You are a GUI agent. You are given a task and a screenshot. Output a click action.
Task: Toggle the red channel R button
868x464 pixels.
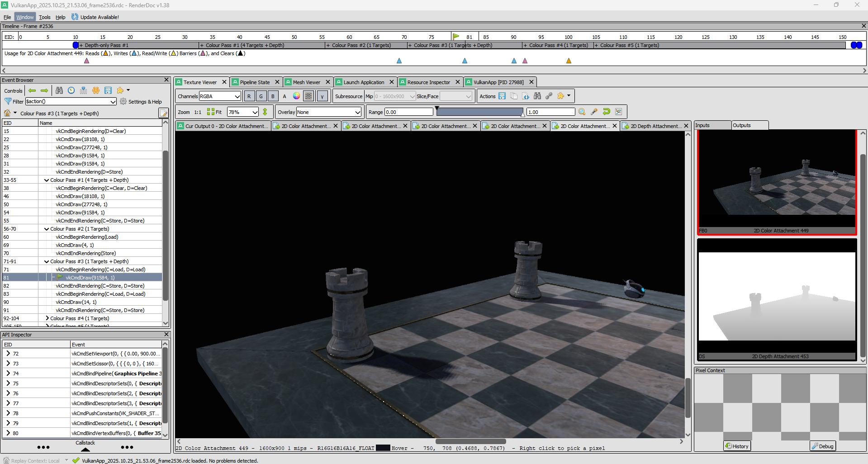(x=249, y=96)
